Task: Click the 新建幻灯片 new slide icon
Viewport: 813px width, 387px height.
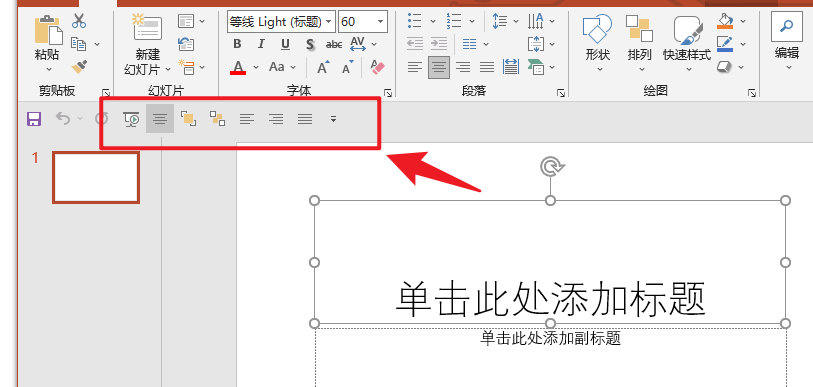Action: (146, 26)
